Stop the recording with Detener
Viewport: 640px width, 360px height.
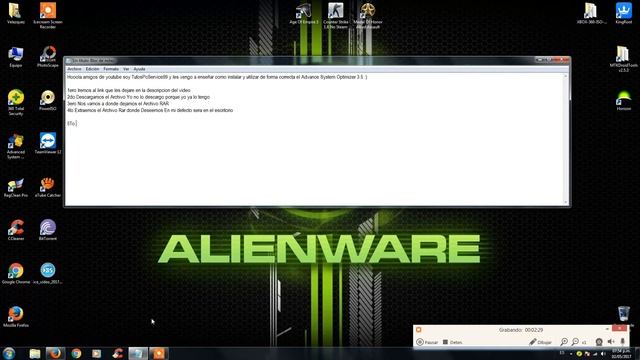(453, 342)
